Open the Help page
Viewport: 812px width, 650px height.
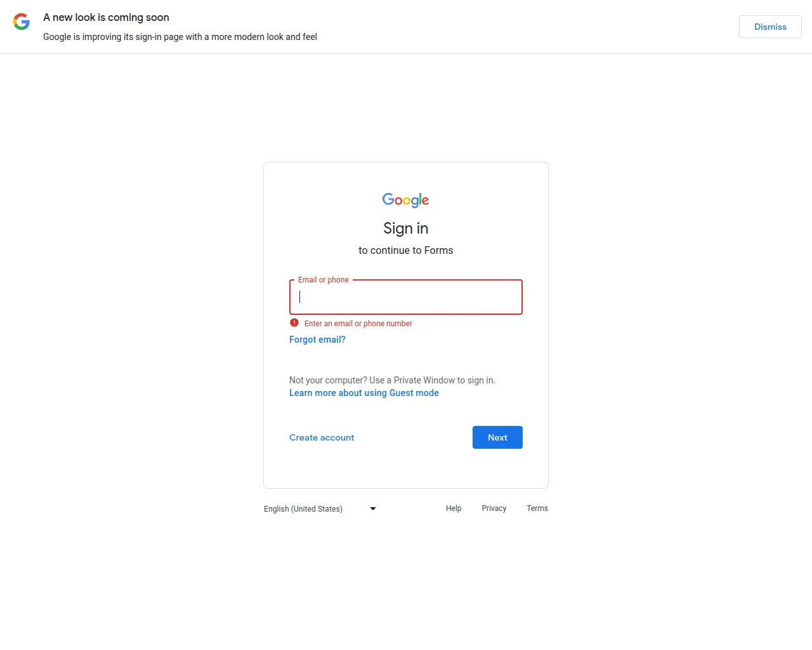454,508
